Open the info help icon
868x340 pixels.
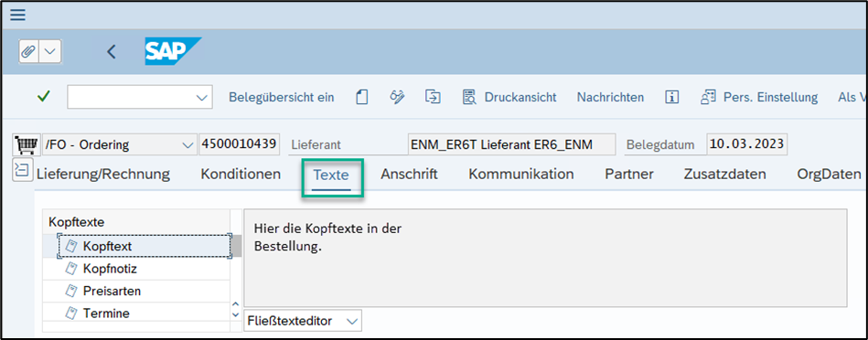coord(672,97)
